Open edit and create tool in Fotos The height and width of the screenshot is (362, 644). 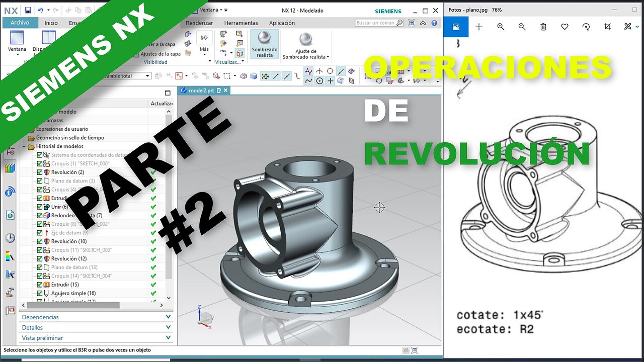627,27
